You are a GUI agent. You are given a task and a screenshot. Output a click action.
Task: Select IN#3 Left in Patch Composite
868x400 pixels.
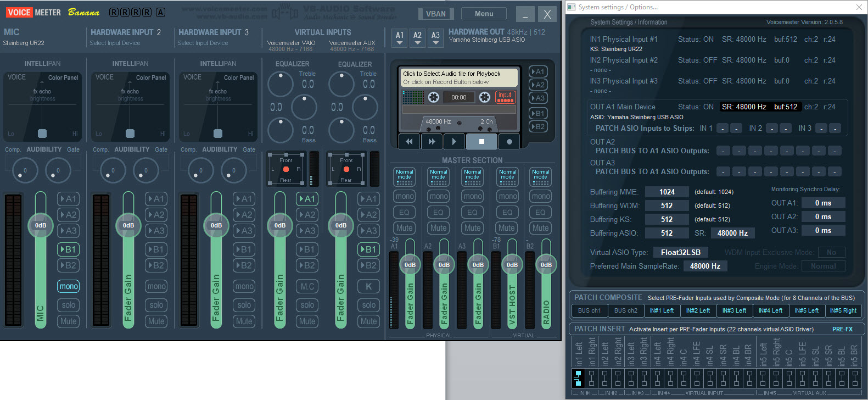pyautogui.click(x=734, y=310)
